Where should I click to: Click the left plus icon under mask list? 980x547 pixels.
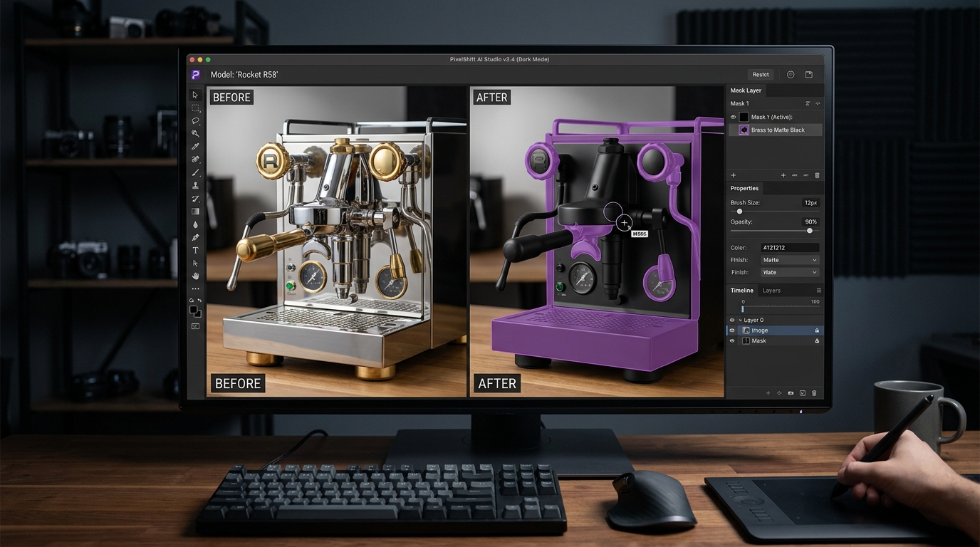[x=733, y=175]
